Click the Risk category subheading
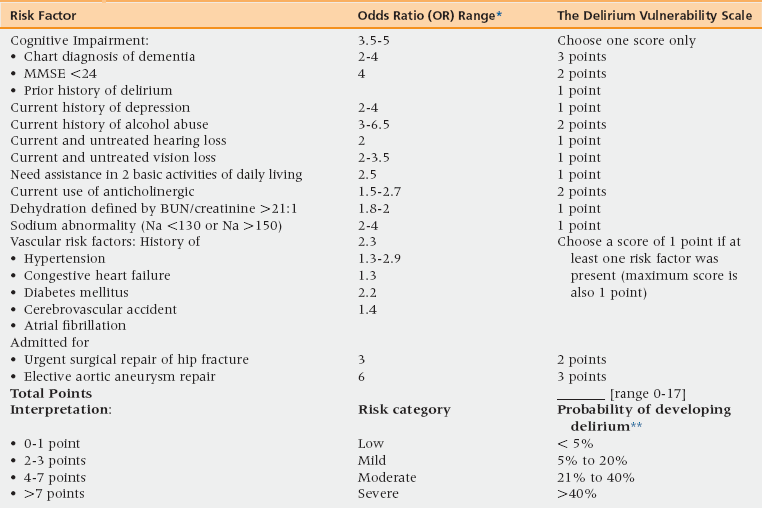Screen dimensions: 762x508 coord(404,410)
